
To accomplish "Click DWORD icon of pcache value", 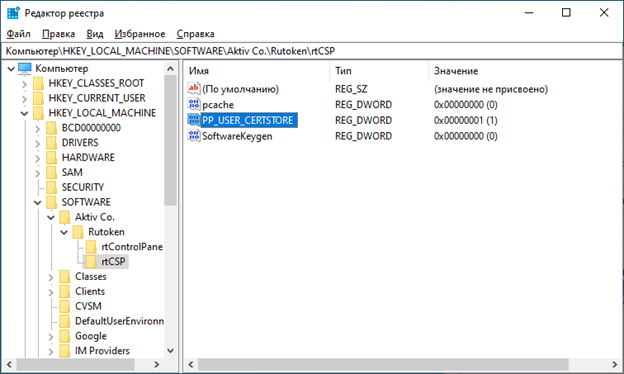I will tap(194, 104).
